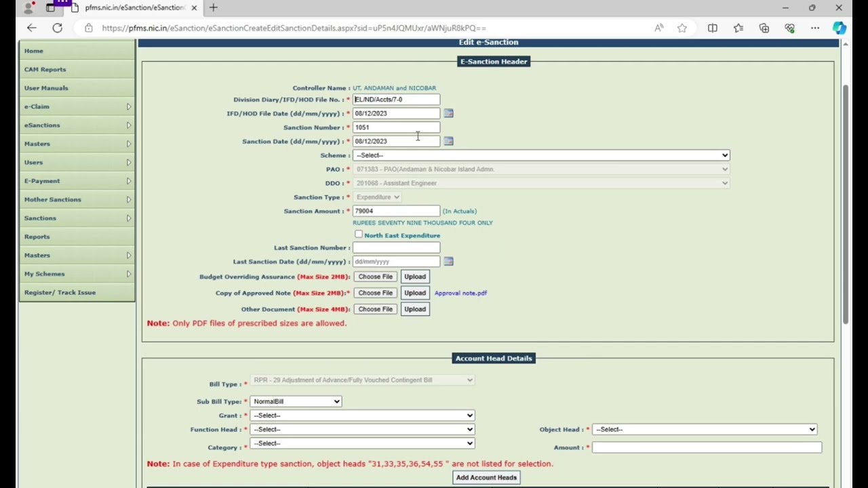Choose File for Other Document
Image resolution: width=868 pixels, height=488 pixels.
[x=376, y=309]
